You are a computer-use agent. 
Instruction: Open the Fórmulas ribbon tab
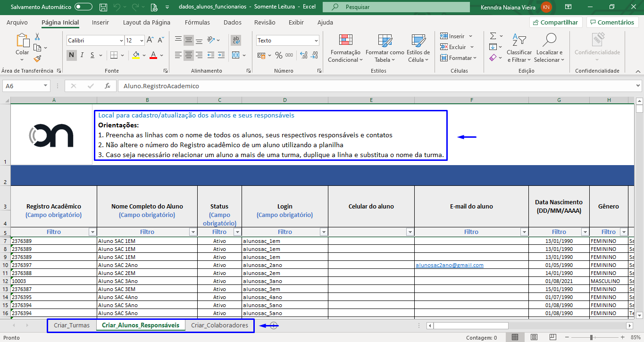(197, 22)
